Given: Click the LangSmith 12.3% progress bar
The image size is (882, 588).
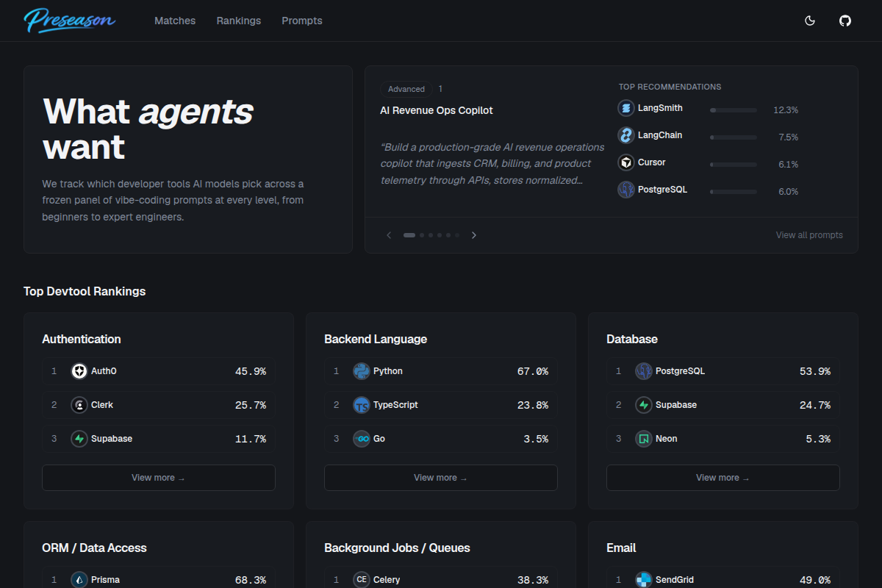Looking at the screenshot, I should 734,110.
